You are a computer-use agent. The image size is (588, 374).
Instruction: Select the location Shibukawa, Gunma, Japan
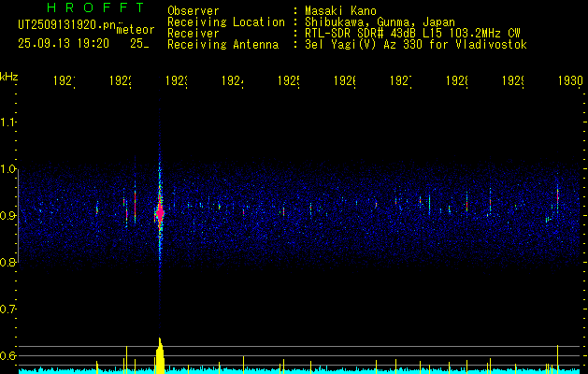pyautogui.click(x=380, y=22)
